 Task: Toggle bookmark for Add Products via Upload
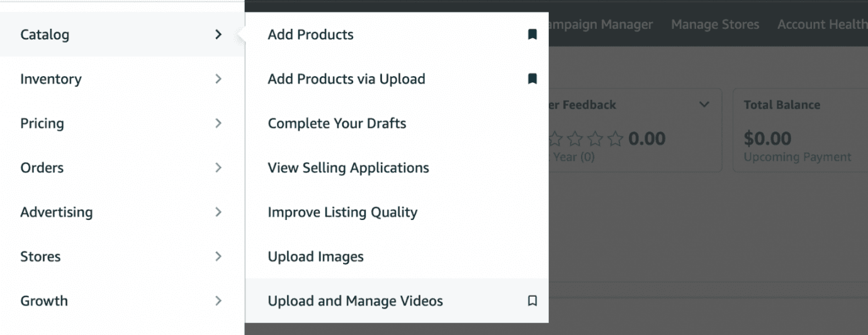pyautogui.click(x=532, y=79)
